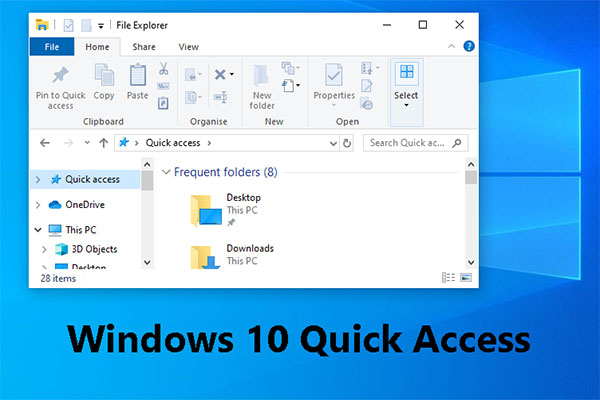This screenshot has width=600, height=400.
Task: Click the Open icon in Open group
Action: (x=369, y=68)
